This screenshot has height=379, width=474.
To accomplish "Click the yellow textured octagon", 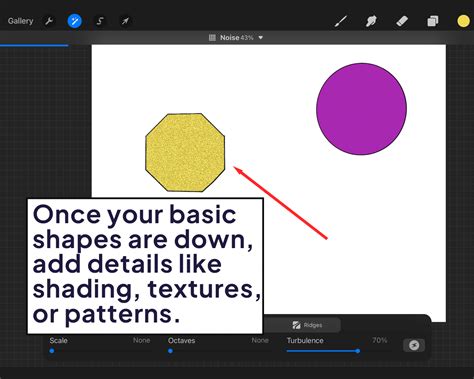I will click(x=185, y=153).
